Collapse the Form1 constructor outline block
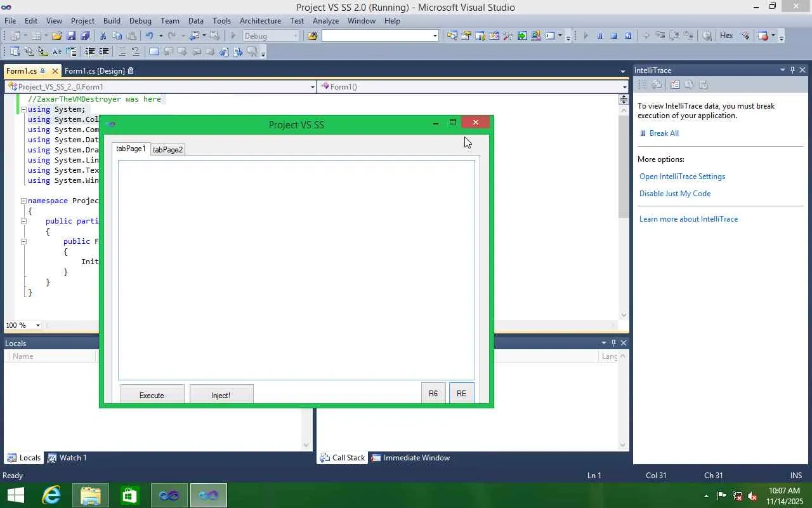The image size is (812, 508). (x=23, y=241)
